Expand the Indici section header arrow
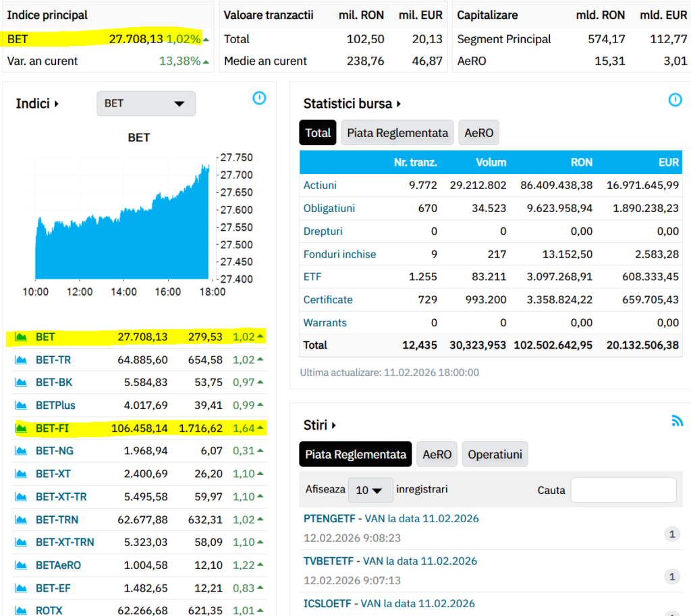Image resolution: width=691 pixels, height=616 pixels. pos(57,104)
